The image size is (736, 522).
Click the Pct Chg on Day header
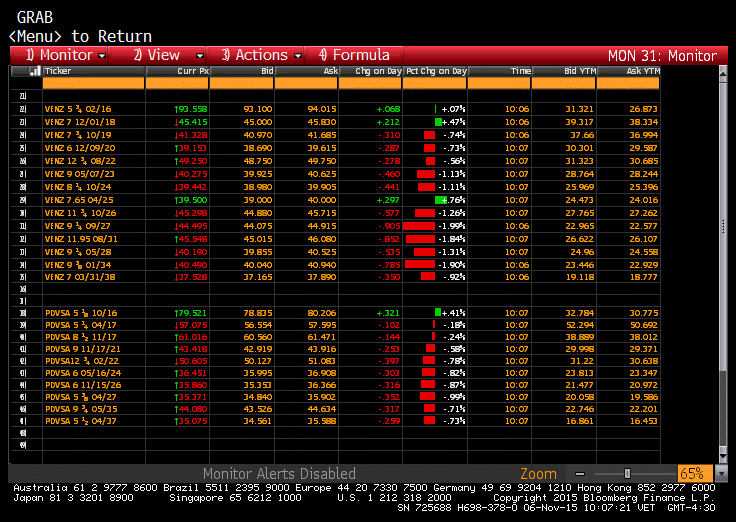pos(435,71)
